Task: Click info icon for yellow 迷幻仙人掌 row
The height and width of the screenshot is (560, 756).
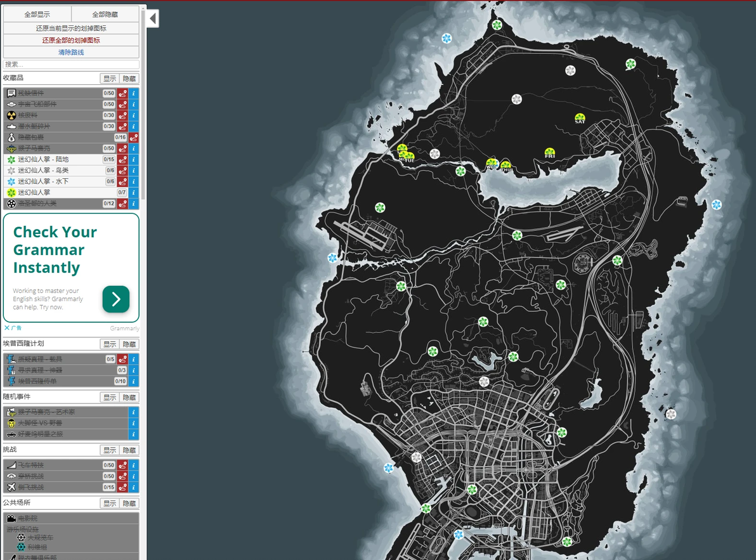Action: coord(134,193)
